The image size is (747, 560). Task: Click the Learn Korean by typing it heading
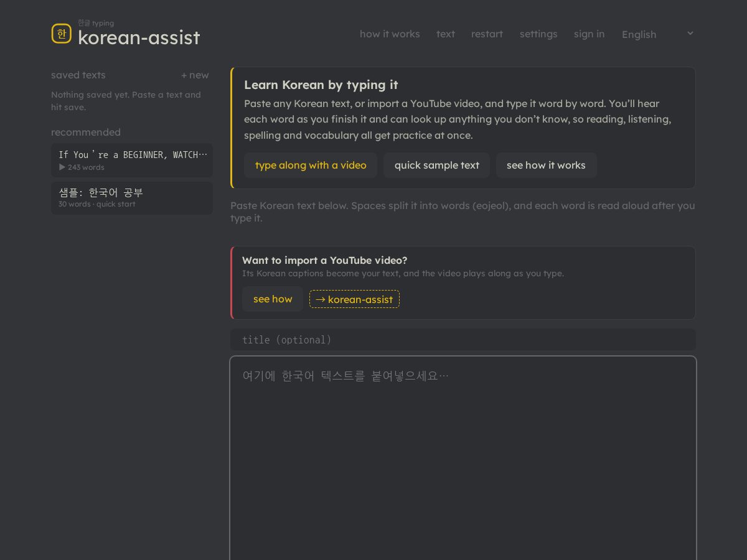coord(321,85)
